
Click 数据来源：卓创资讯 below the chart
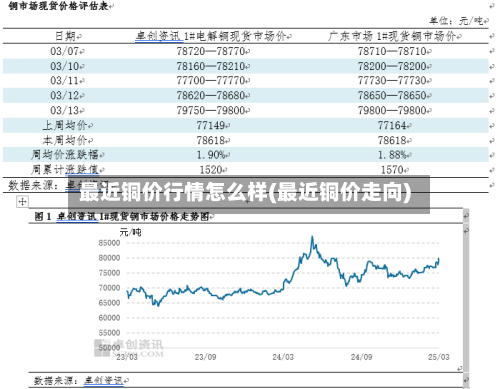point(79,380)
